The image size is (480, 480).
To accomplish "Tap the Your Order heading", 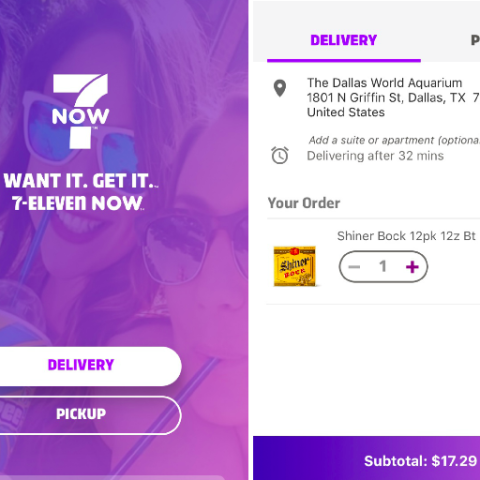I will [x=304, y=203].
